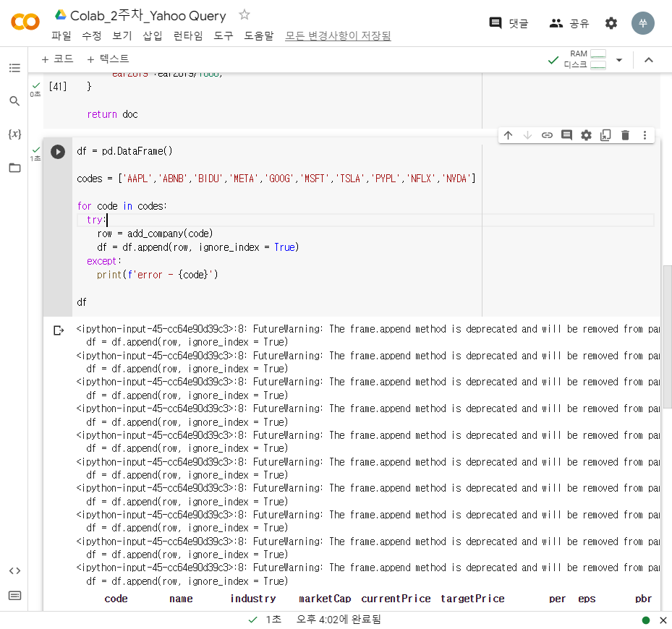Add a code cell with + 코드

pos(57,59)
